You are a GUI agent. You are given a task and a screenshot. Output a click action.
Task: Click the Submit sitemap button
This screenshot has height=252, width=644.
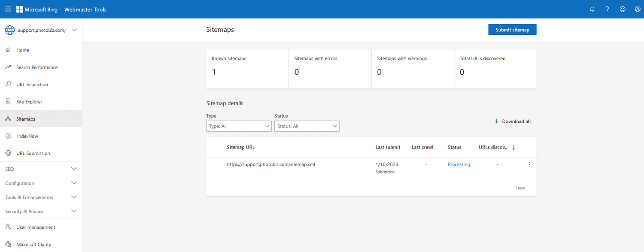(x=512, y=29)
